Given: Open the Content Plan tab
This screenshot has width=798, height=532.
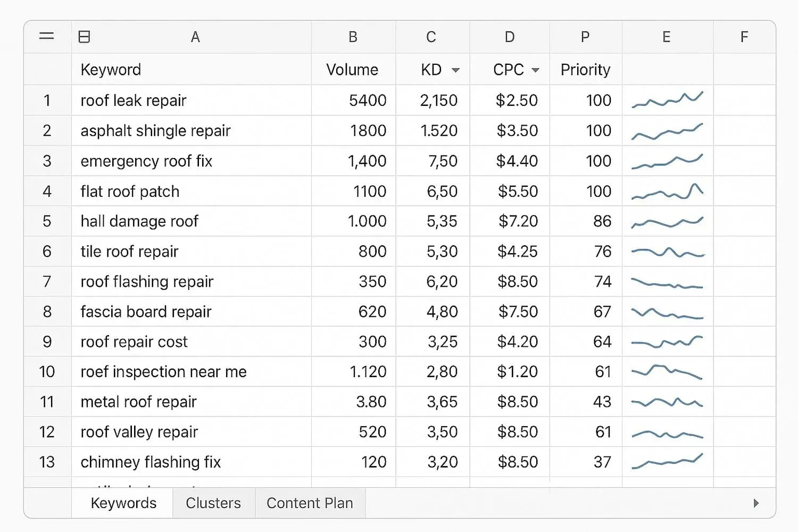Looking at the screenshot, I should tap(310, 503).
